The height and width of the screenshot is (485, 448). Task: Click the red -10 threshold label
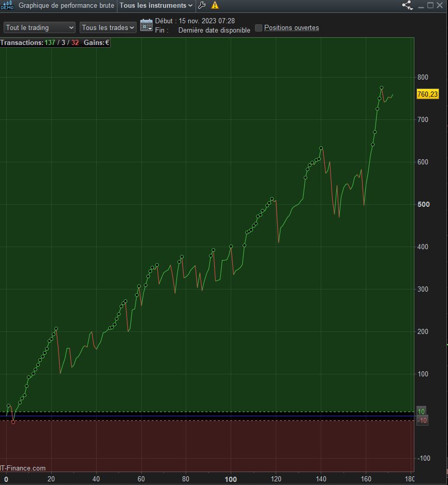[422, 421]
